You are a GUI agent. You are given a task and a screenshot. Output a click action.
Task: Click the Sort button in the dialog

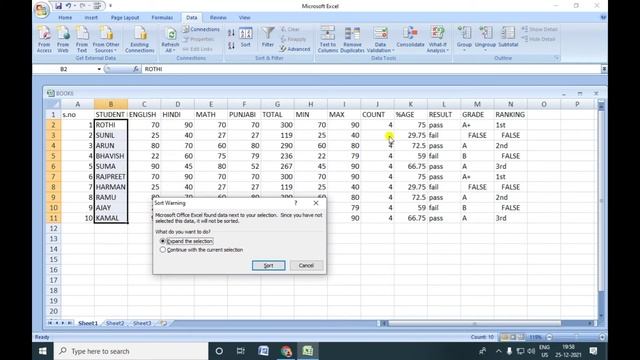[268, 265]
